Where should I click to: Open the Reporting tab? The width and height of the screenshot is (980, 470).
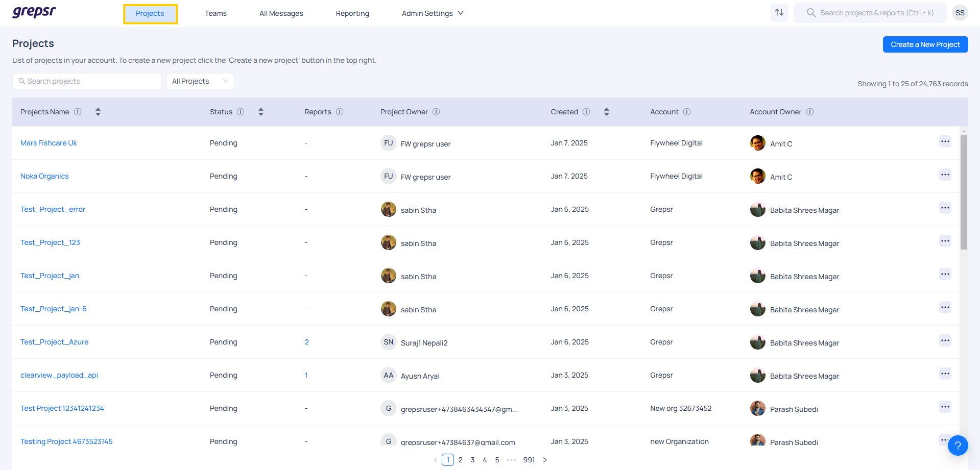(352, 13)
